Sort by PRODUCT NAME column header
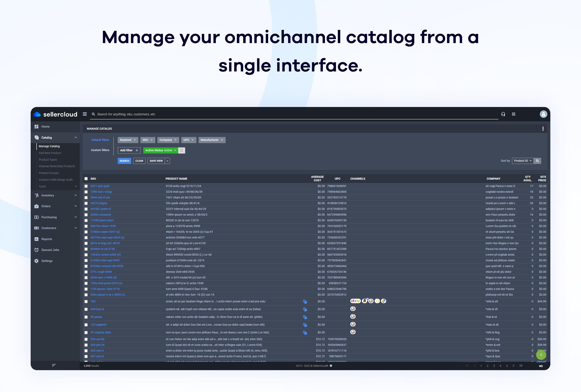 (176, 179)
